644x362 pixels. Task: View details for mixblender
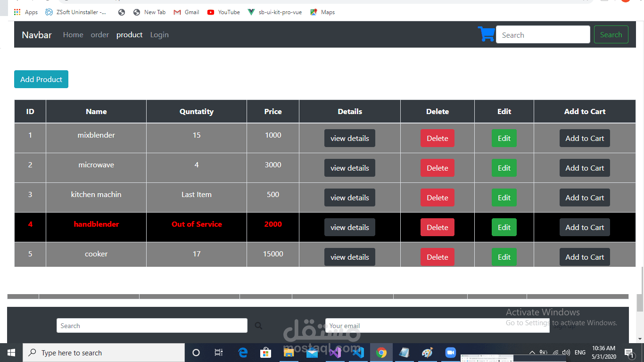click(x=350, y=138)
